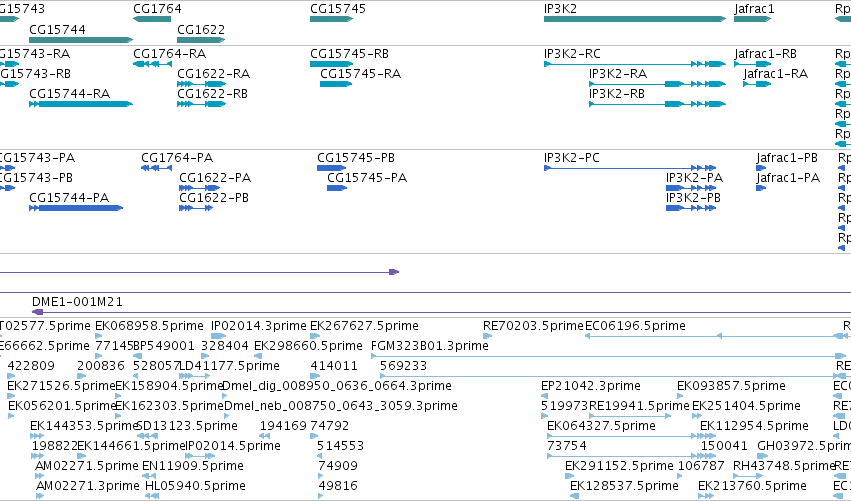This screenshot has width=851, height=501.
Task: Click the EK068958.5prime EST label
Action: click(149, 326)
